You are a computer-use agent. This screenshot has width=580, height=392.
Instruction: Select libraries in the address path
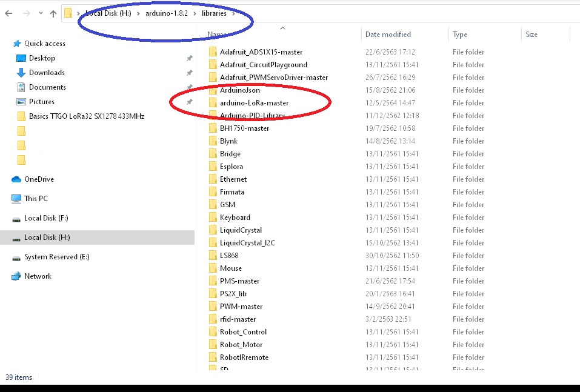click(x=214, y=13)
